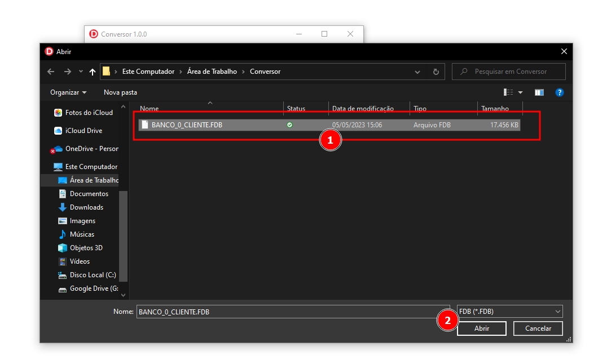Select the BANCO_0_CLIENTE.FDB file
The height and width of the screenshot is (364, 598).
[x=187, y=125]
